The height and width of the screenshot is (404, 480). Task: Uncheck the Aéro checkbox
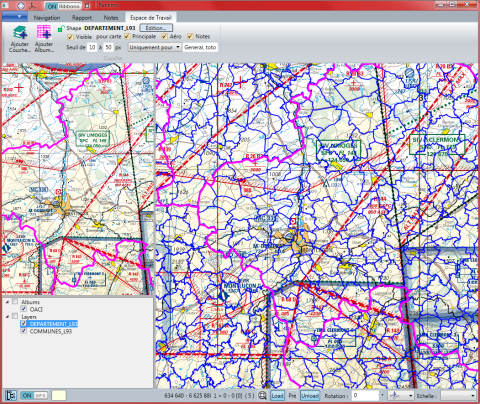coord(164,36)
